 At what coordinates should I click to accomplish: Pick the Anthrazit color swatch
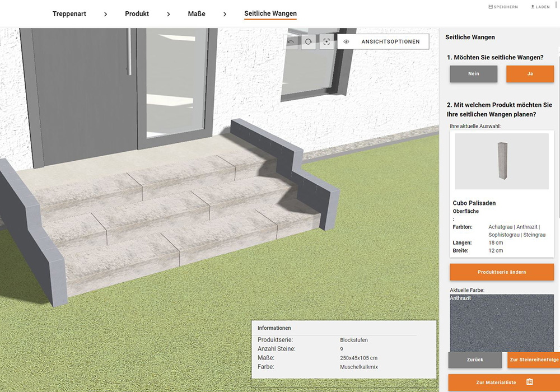tap(501, 322)
